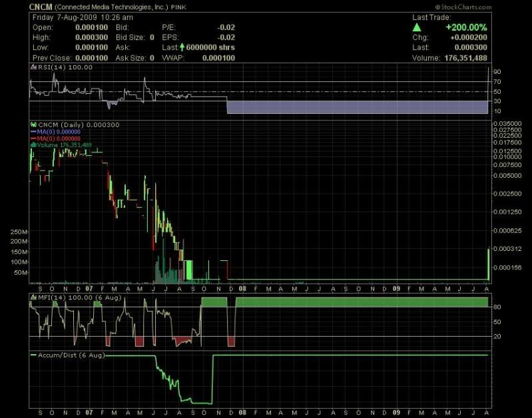The image size is (532, 418).
Task: Click the 0.002500 price axis label
Action: click(507, 194)
